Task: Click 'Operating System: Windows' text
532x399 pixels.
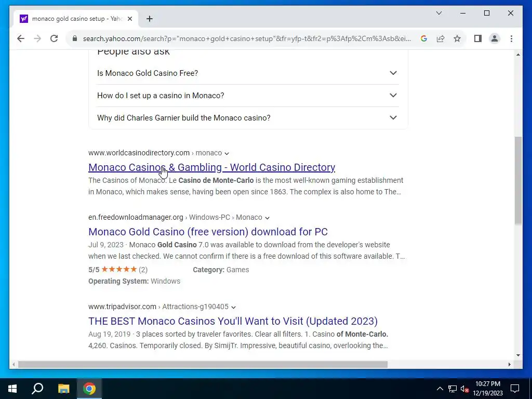Action: [x=134, y=281]
